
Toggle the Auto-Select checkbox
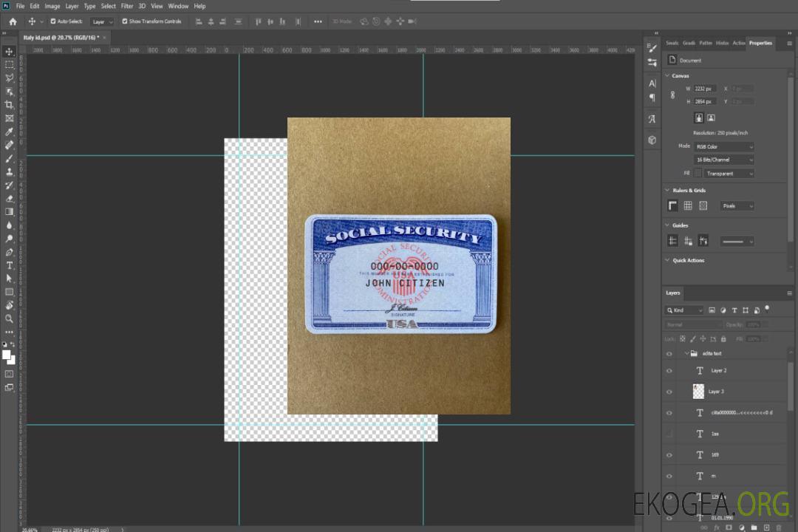click(x=53, y=21)
